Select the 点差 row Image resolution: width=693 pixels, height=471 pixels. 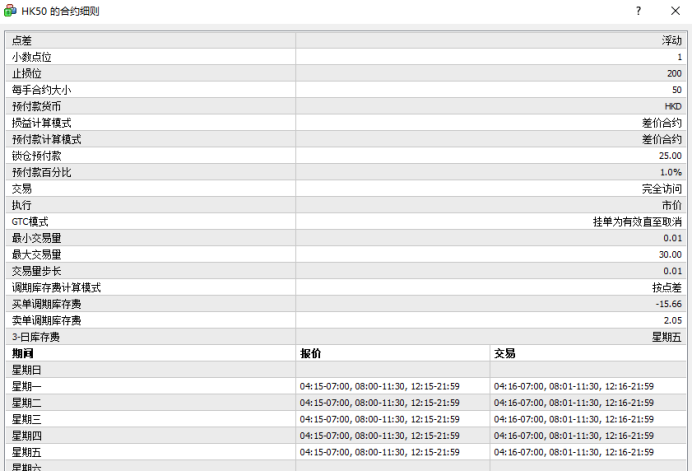coord(150,41)
